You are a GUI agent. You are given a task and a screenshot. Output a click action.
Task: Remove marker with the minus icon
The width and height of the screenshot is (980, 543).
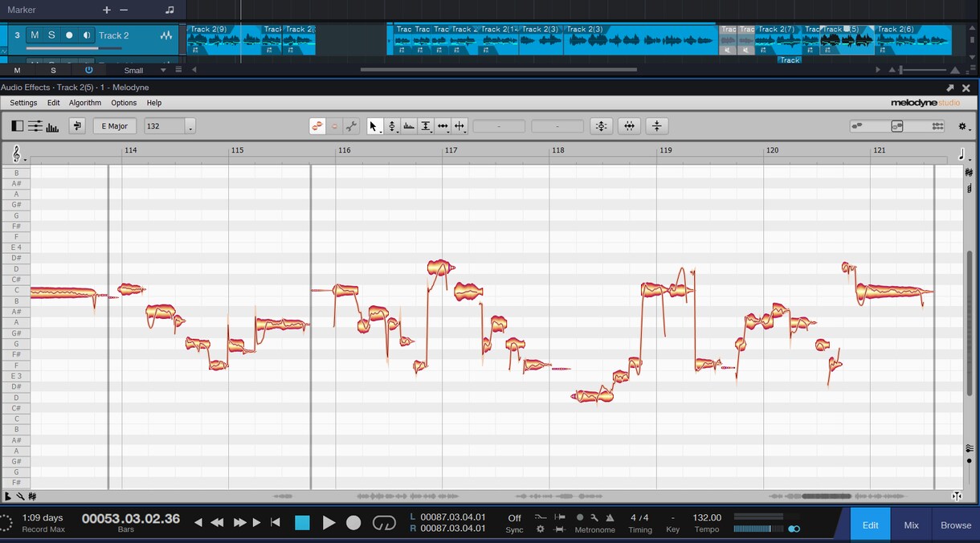(124, 10)
